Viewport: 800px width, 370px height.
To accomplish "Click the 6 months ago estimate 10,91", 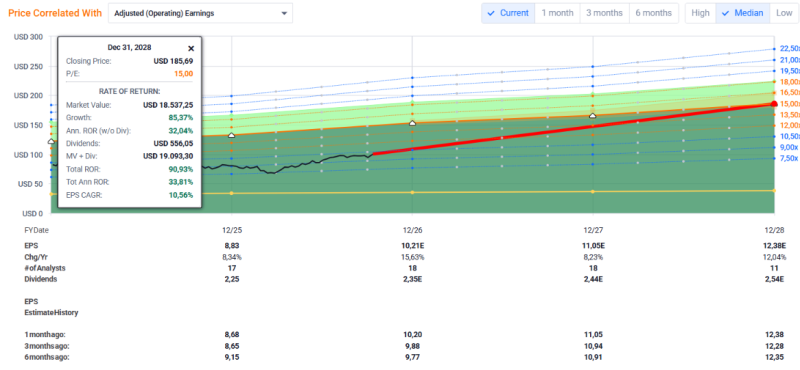I will point(592,357).
